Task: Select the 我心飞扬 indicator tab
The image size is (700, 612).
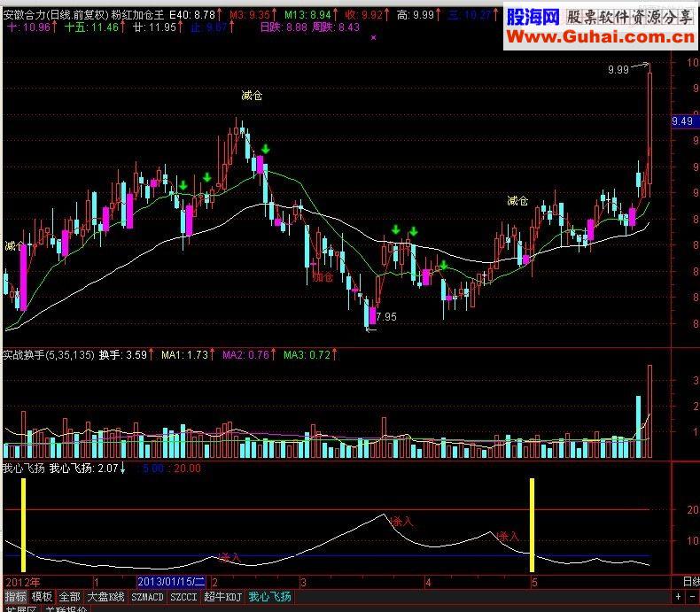Action: tap(269, 597)
